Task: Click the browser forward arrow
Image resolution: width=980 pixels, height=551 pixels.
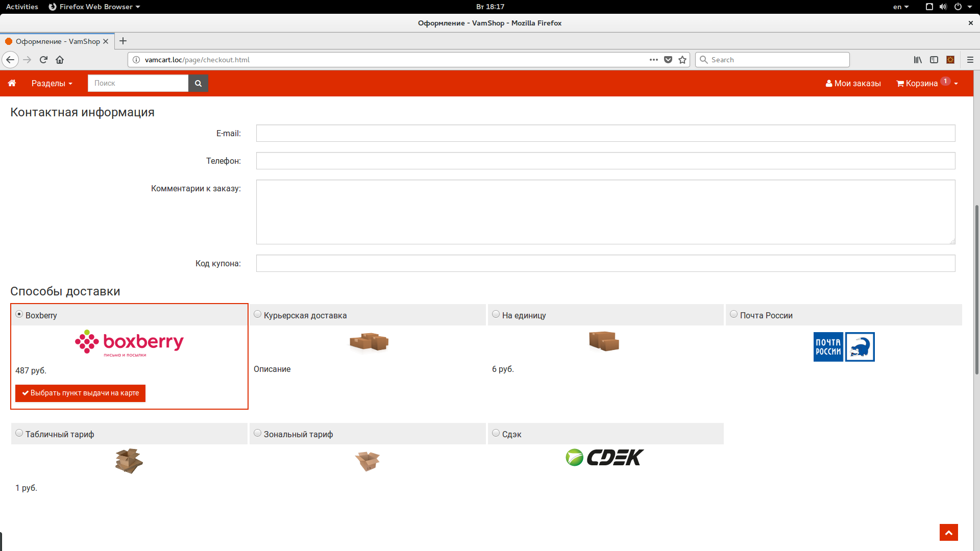Action: 27,60
